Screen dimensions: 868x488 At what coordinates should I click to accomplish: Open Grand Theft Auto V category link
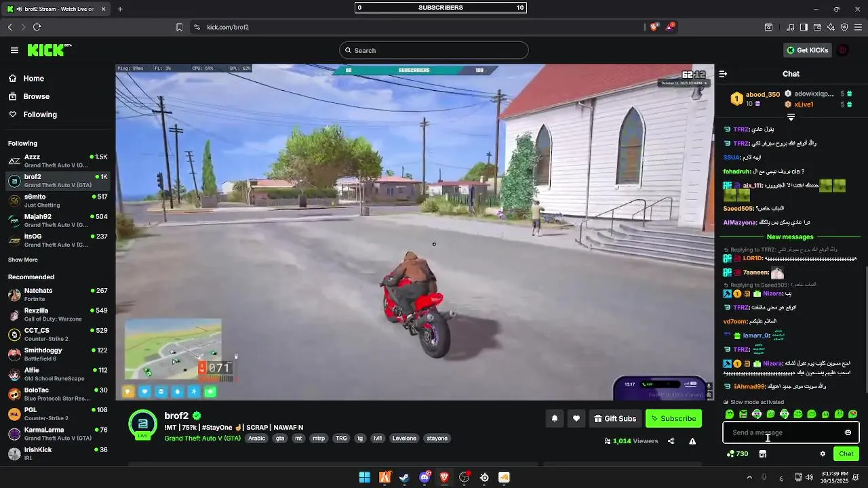point(202,439)
